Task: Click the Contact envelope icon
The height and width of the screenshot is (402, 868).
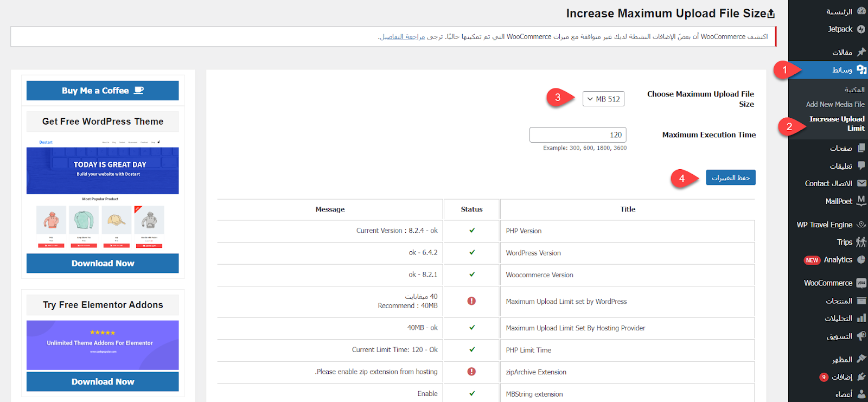Action: (x=861, y=183)
